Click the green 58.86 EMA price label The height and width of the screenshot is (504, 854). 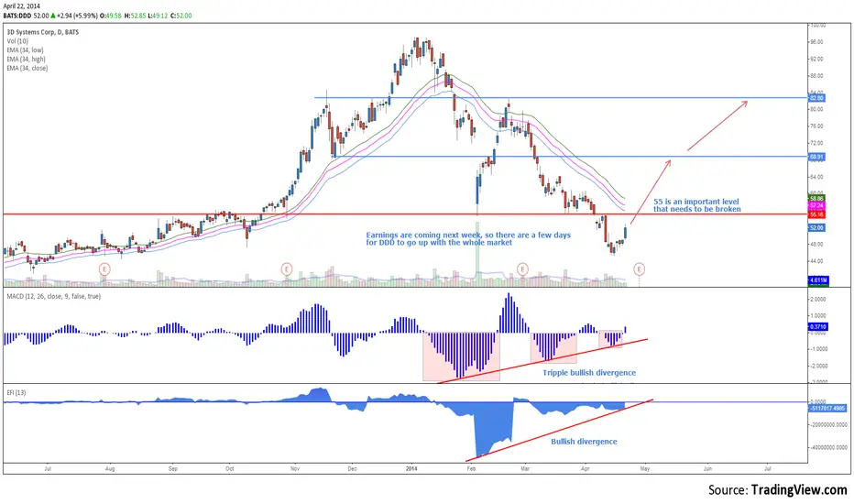pos(817,198)
